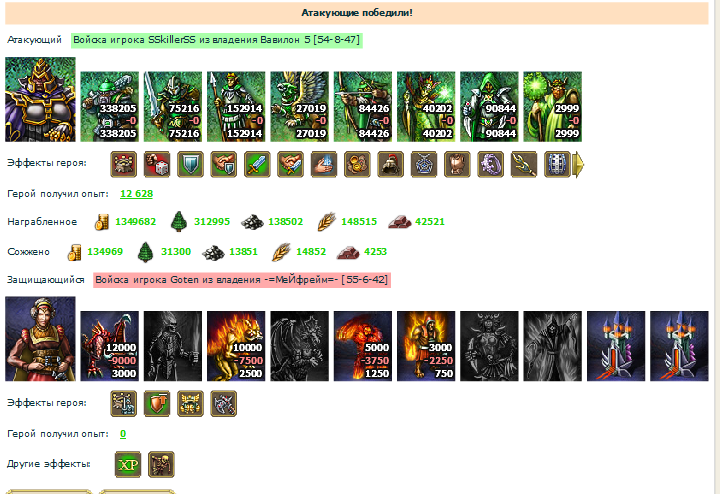Select the attacker hero portrait
Image resolution: width=720 pixels, height=494 pixels.
coord(40,99)
